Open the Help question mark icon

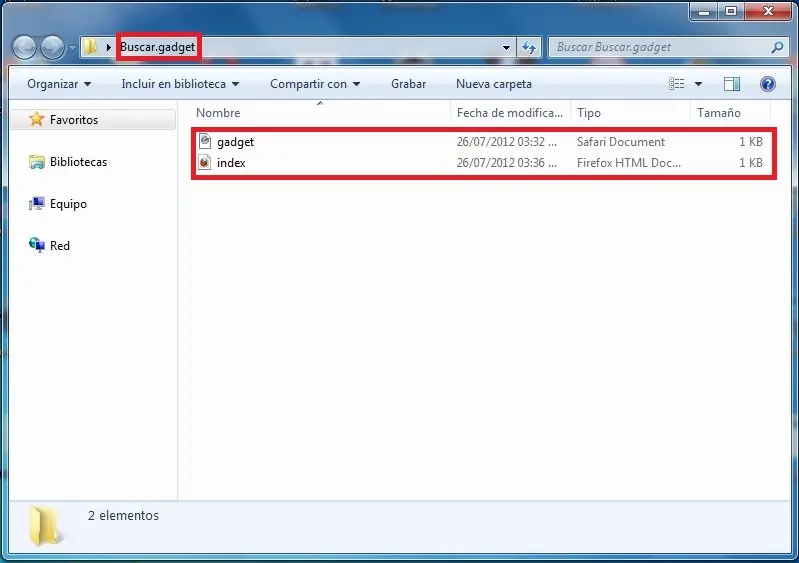click(x=767, y=84)
